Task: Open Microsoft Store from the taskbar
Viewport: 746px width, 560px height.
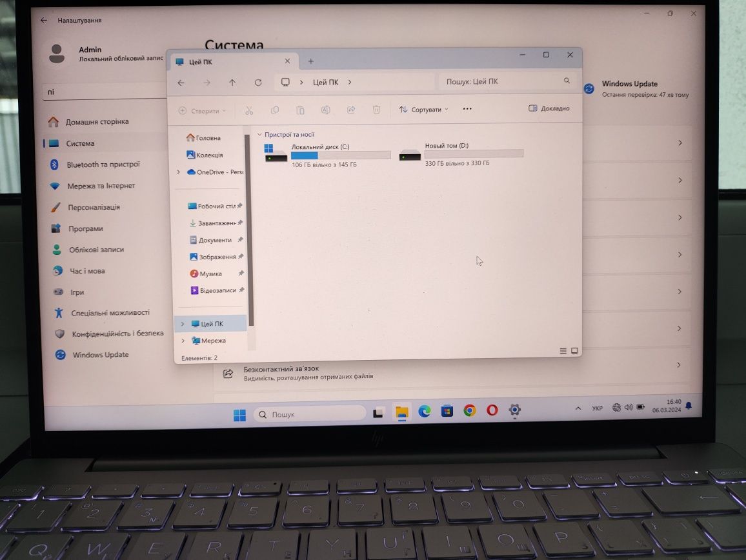Action: pos(447,410)
